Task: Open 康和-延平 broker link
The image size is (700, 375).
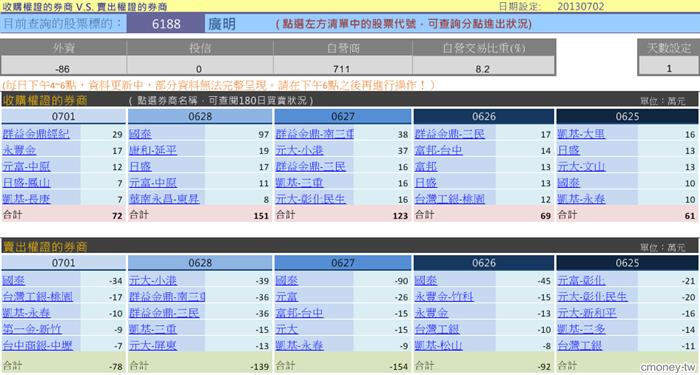Action: [x=153, y=150]
